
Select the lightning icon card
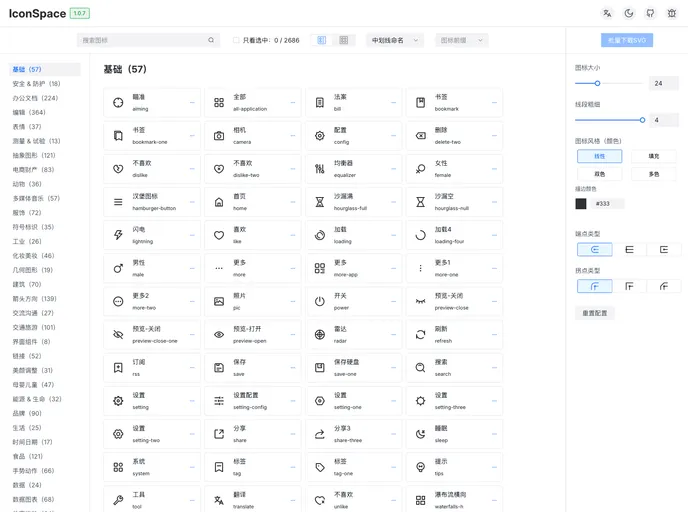[x=152, y=235]
